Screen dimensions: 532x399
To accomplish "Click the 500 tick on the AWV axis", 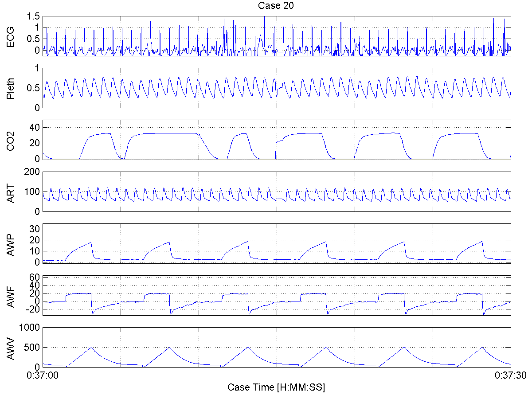I will [32, 348].
